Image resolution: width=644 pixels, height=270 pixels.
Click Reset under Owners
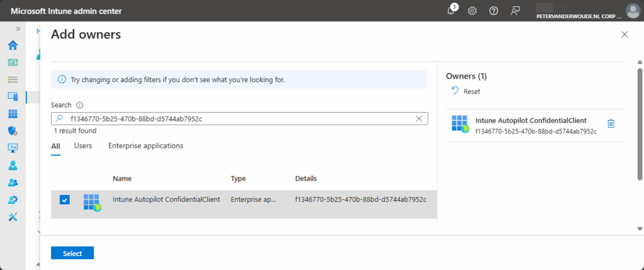tap(465, 91)
